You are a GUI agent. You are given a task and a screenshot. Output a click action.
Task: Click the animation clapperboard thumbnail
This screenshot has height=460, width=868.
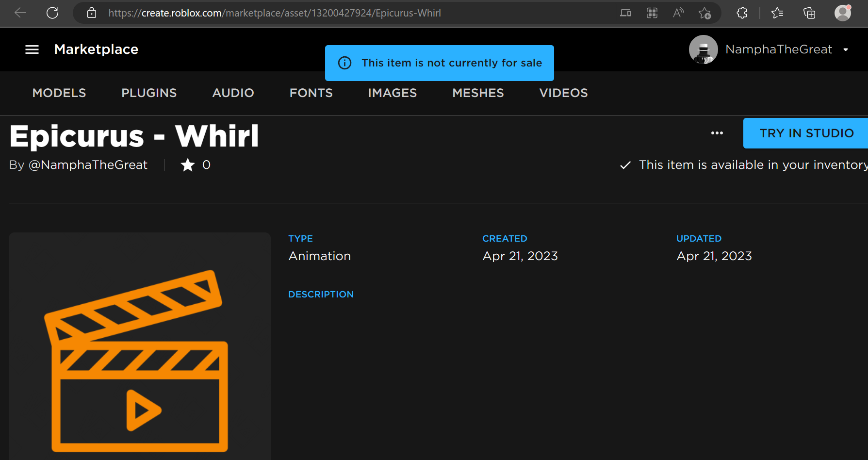pos(140,346)
